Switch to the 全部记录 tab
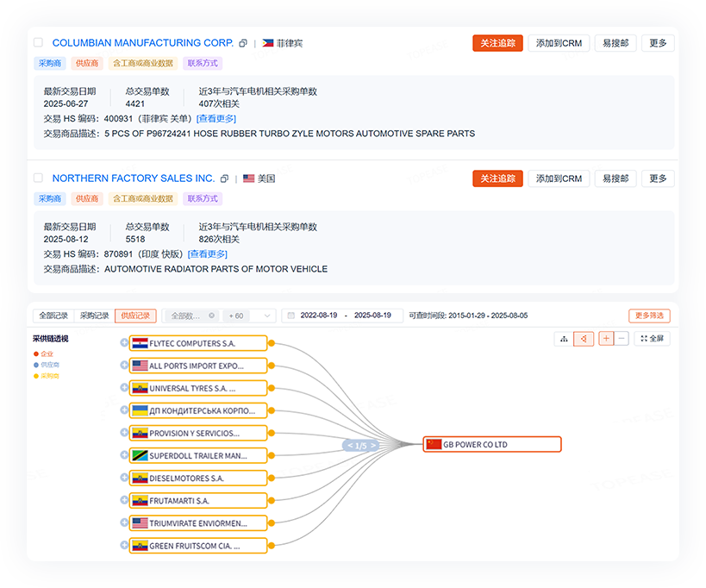The width and height of the screenshot is (706, 588). (53, 316)
